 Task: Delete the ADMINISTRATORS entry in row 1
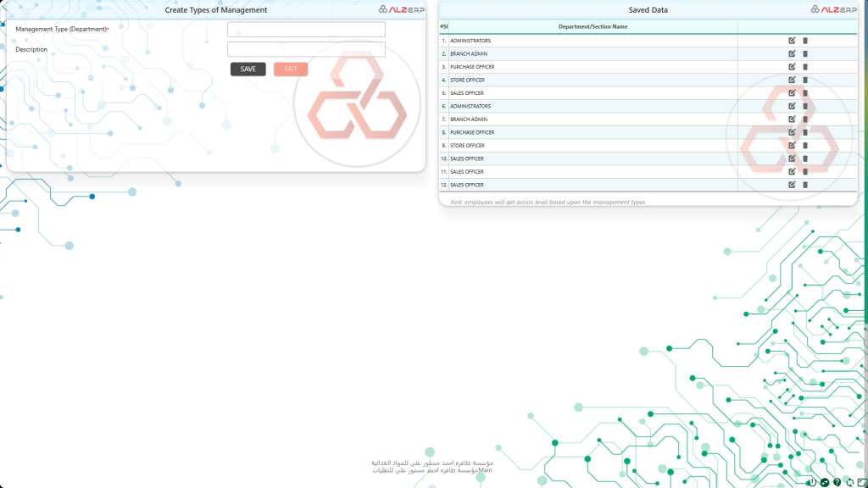[805, 41]
